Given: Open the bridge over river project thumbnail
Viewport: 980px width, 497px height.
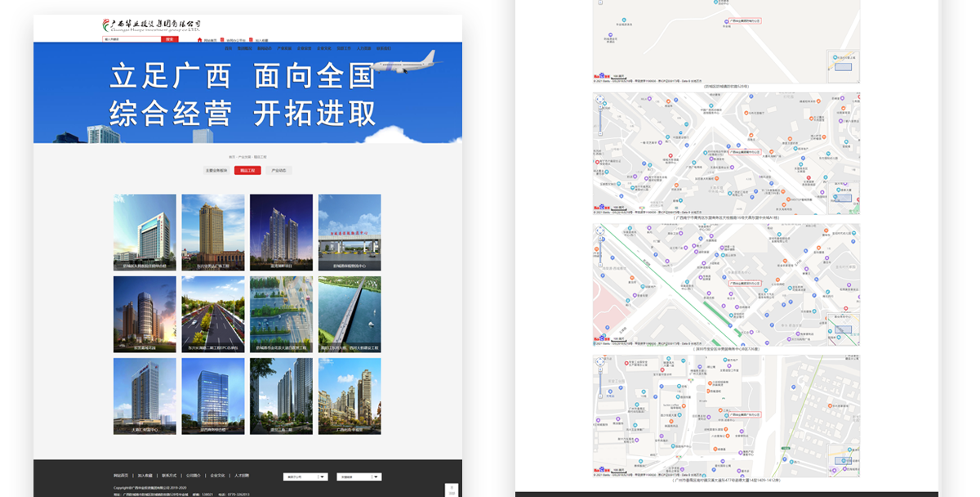Looking at the screenshot, I should tap(349, 315).
